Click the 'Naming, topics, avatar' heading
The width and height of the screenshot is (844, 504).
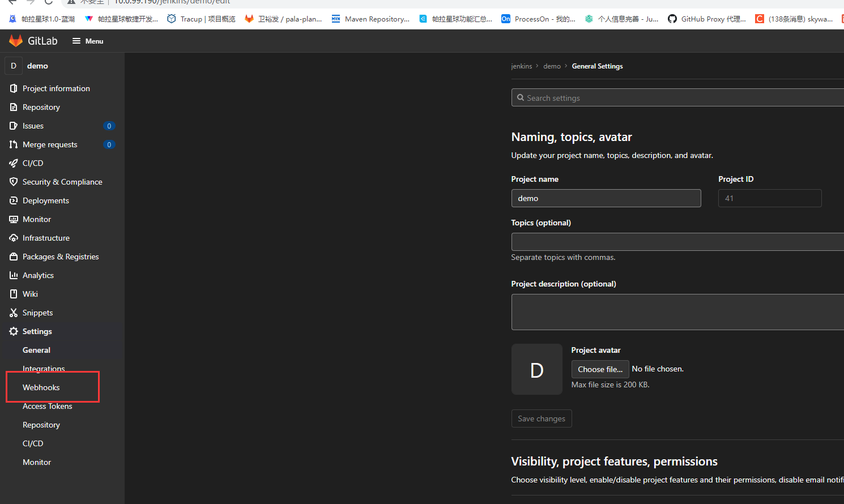(572, 137)
